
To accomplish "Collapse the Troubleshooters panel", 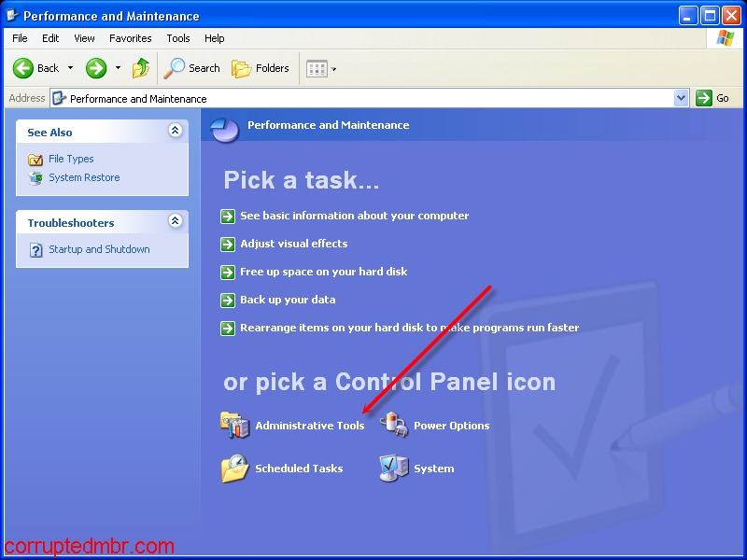I will 175,221.
